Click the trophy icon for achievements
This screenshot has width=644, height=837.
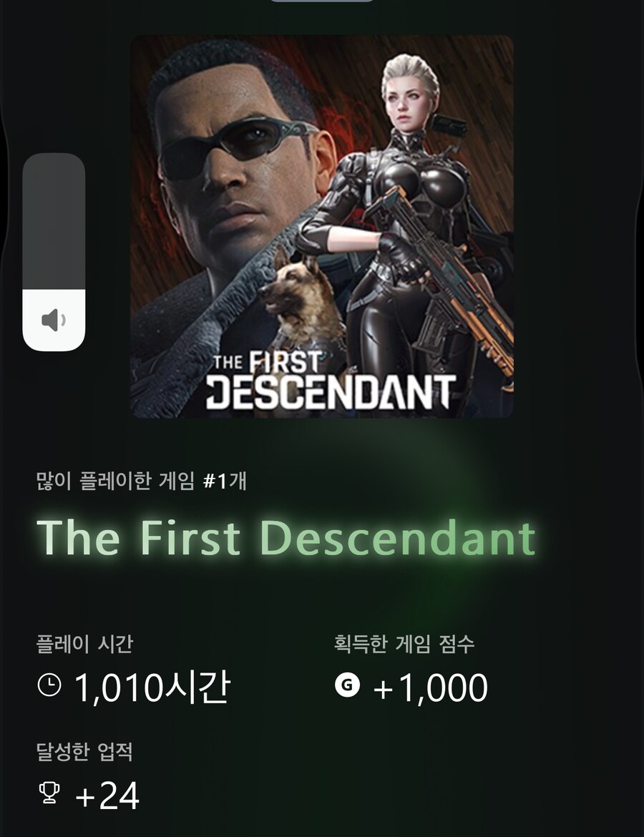[x=49, y=793]
